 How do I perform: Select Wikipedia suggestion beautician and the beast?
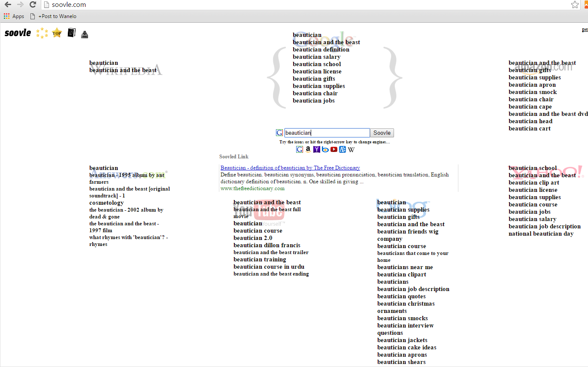click(123, 70)
